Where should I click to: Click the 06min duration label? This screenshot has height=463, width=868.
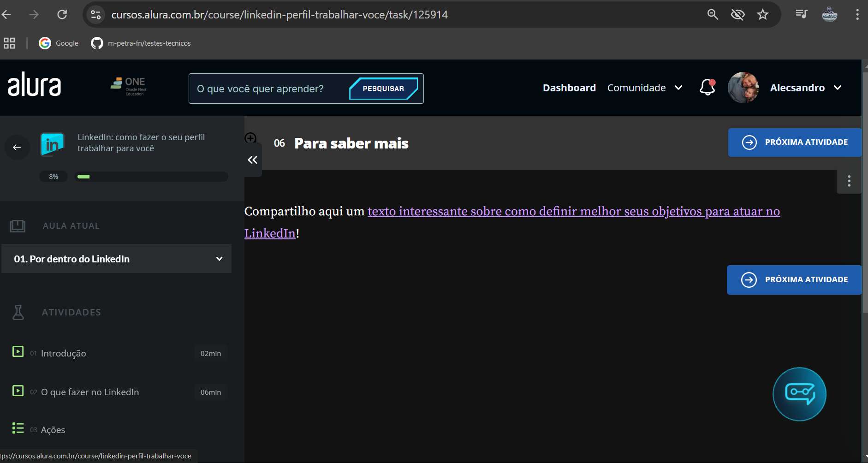tap(211, 392)
